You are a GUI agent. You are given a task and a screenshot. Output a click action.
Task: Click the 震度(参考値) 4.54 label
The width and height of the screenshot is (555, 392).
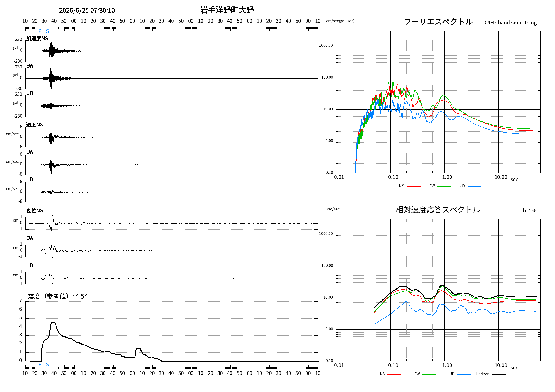pos(58,296)
